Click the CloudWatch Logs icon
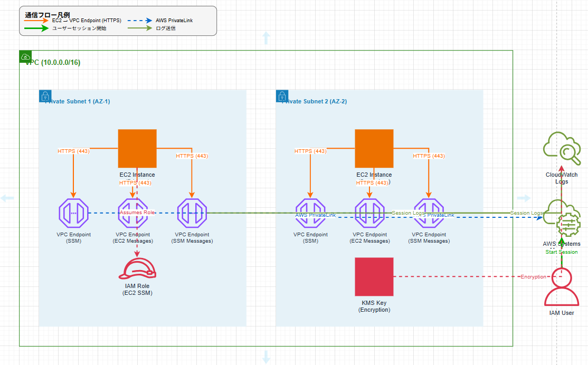Image resolution: width=588 pixels, height=365 pixels. [x=562, y=148]
